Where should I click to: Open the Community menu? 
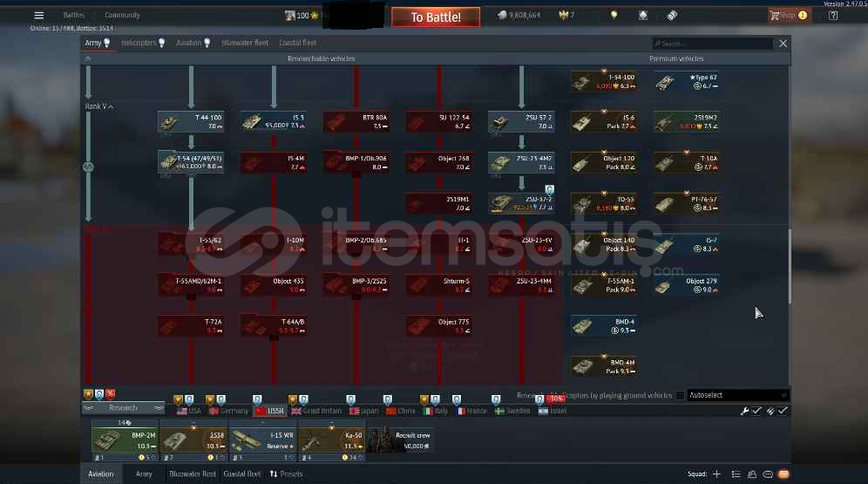(122, 16)
